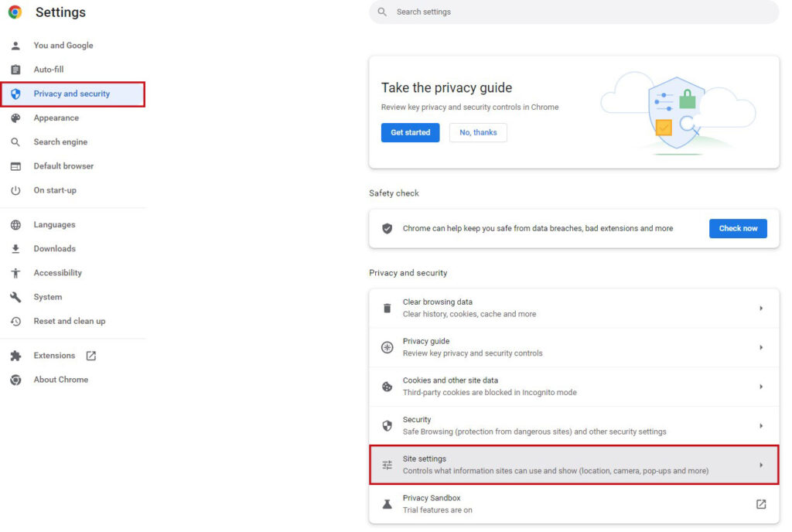
Task: Select the Downloads arrow icon
Action: (x=15, y=248)
